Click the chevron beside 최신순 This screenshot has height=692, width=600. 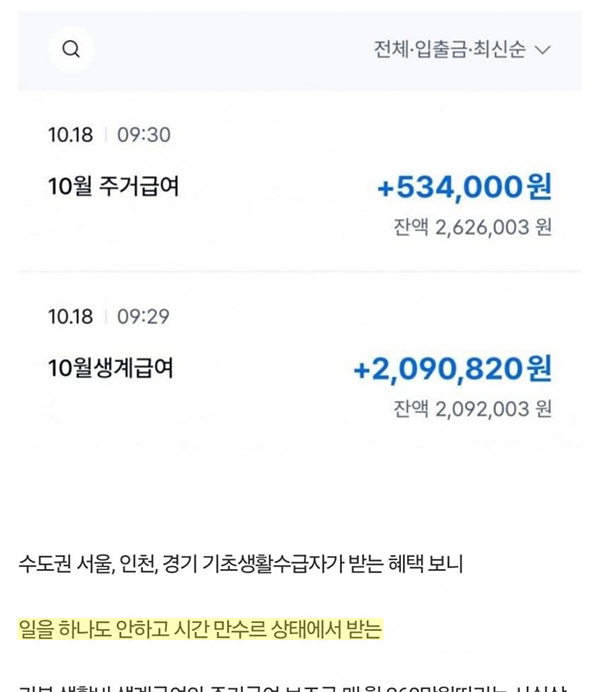pyautogui.click(x=543, y=49)
